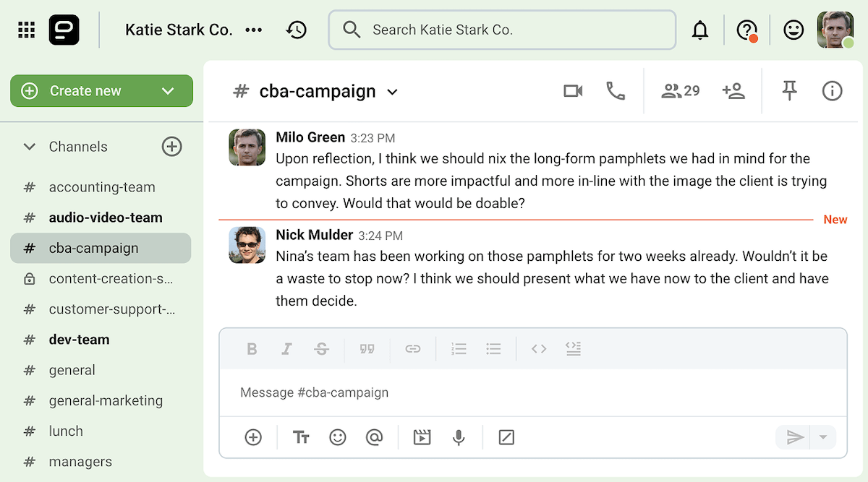Click the Message #cba-campaign input field
Viewport: 868px width, 482px height.
point(532,392)
